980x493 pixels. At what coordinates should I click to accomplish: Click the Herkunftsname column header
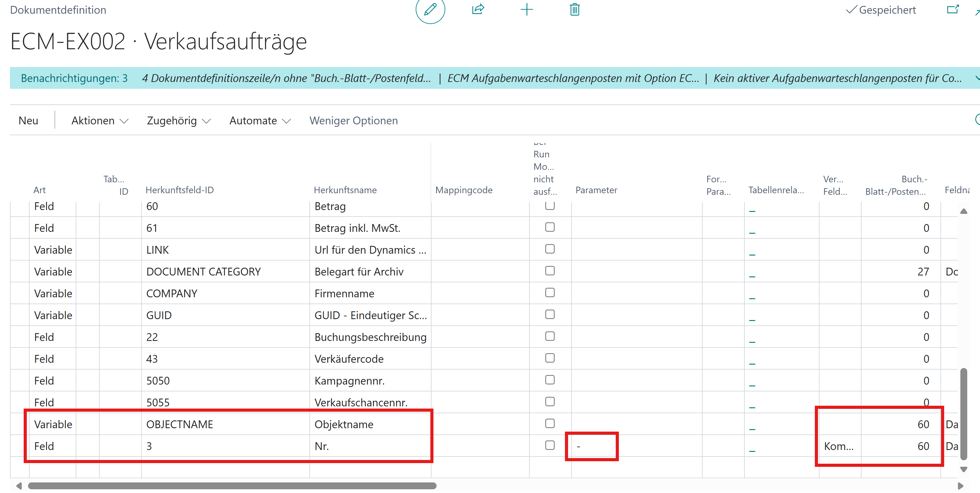coord(345,190)
